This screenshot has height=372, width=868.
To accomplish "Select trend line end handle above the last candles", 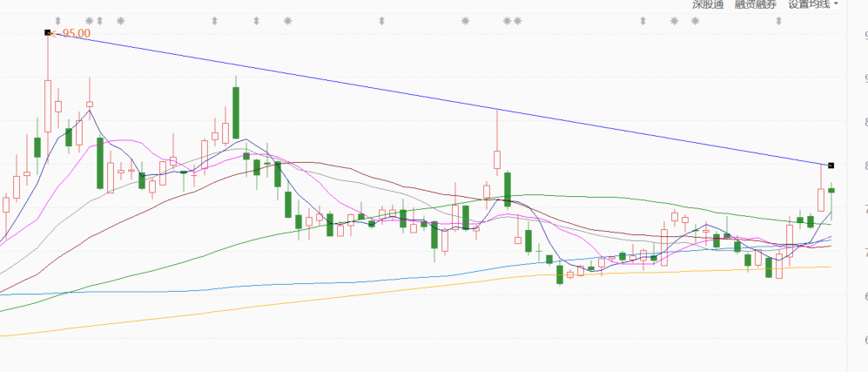I will pyautogui.click(x=831, y=165).
